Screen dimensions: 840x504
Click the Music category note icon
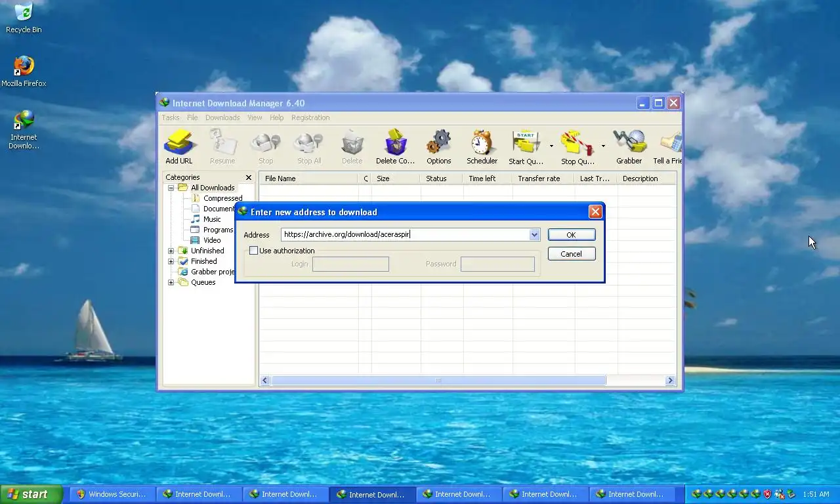tap(196, 219)
